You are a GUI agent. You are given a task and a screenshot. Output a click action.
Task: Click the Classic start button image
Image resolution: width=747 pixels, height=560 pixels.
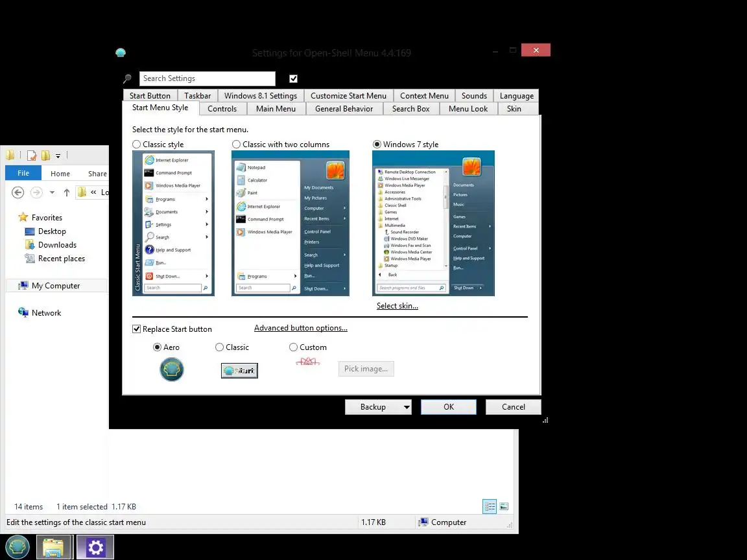239,371
